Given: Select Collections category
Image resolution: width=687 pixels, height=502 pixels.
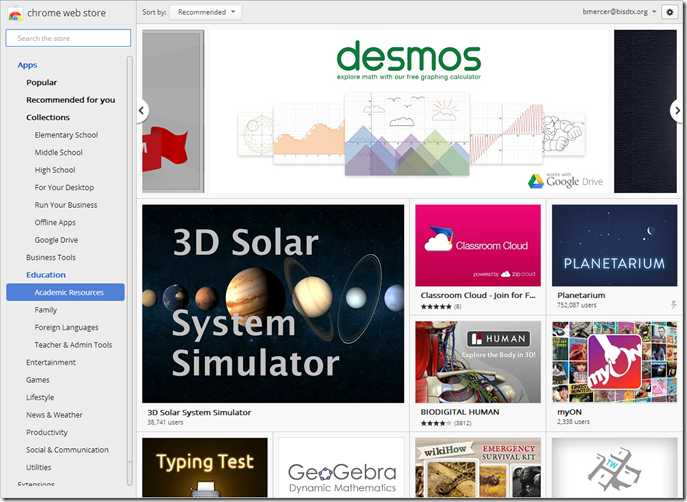Looking at the screenshot, I should (x=48, y=117).
